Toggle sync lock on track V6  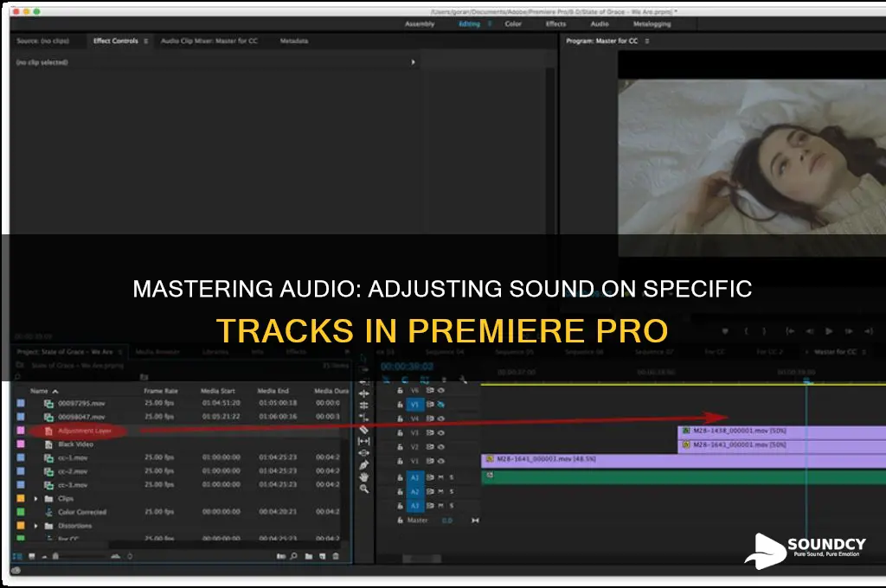430,390
